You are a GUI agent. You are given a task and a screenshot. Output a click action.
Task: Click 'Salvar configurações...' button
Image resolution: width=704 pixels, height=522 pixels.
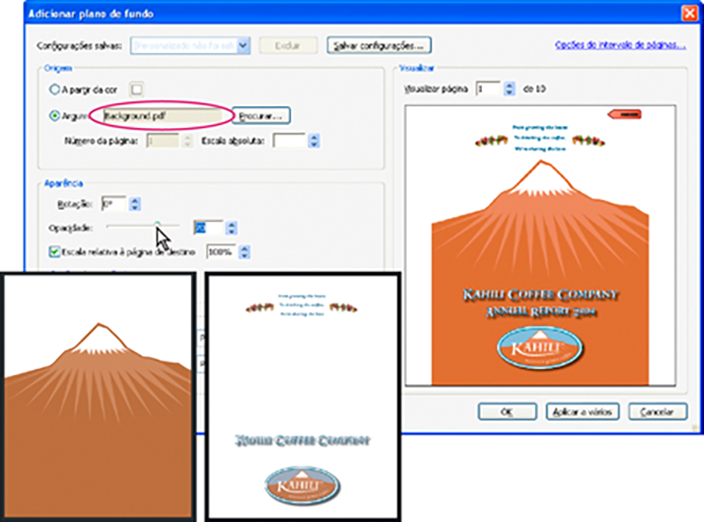coord(379,45)
